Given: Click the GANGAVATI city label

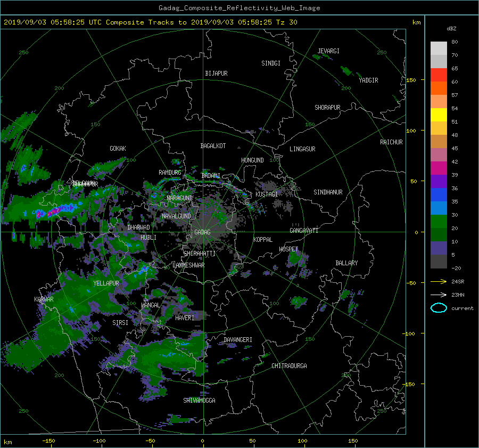Looking at the screenshot, I should coord(304,231).
